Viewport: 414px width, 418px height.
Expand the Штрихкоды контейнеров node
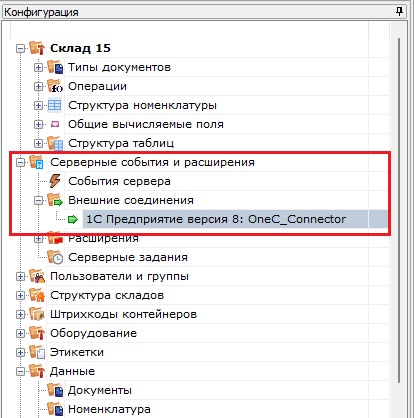(x=20, y=314)
